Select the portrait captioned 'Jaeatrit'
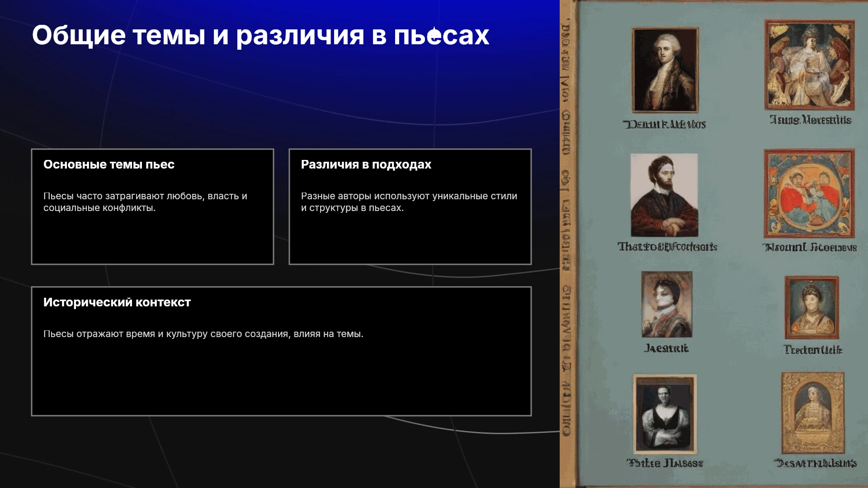 pyautogui.click(x=667, y=304)
